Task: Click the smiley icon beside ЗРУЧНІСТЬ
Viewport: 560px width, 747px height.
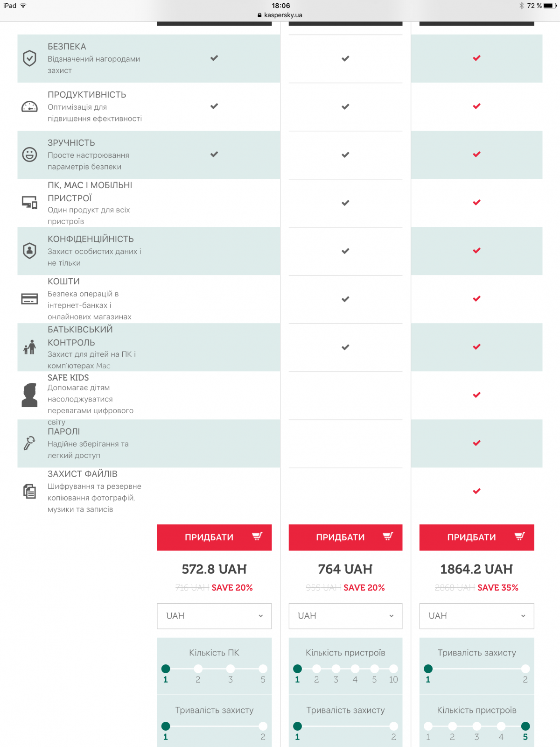Action: click(29, 155)
